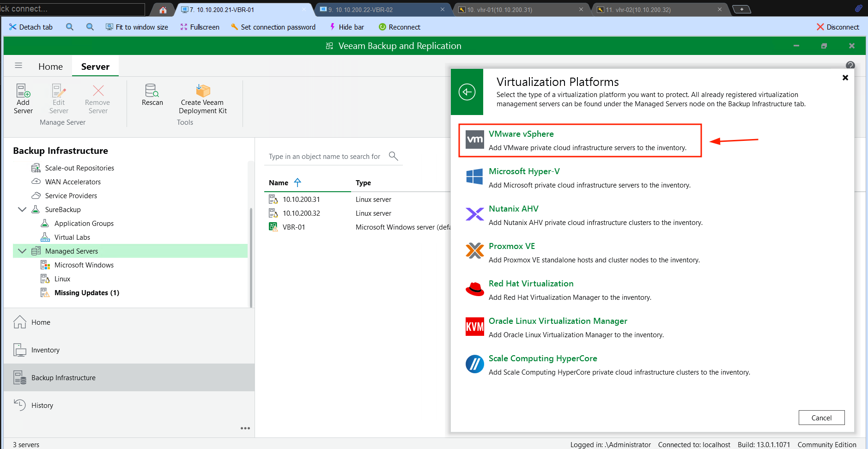Click Set connection password

tap(273, 27)
